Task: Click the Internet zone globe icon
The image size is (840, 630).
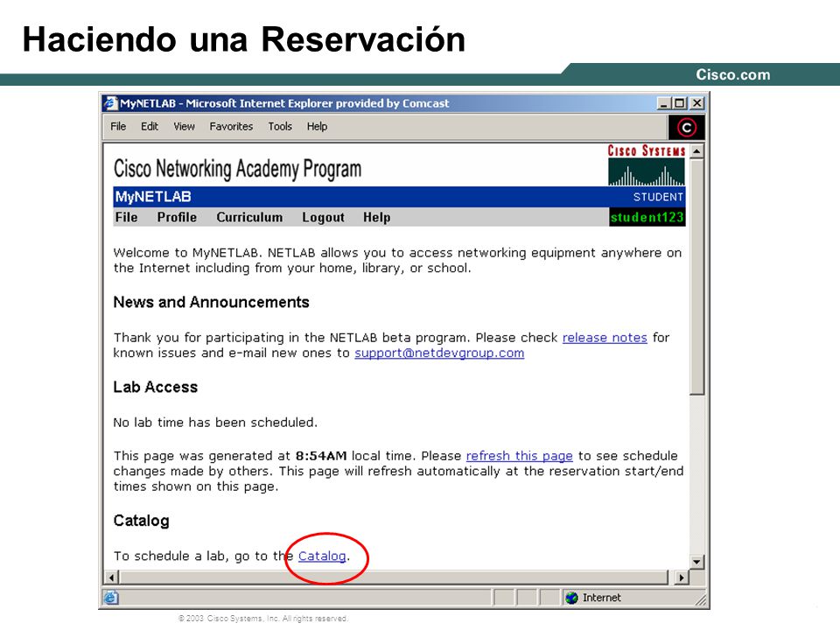Action: click(571, 598)
